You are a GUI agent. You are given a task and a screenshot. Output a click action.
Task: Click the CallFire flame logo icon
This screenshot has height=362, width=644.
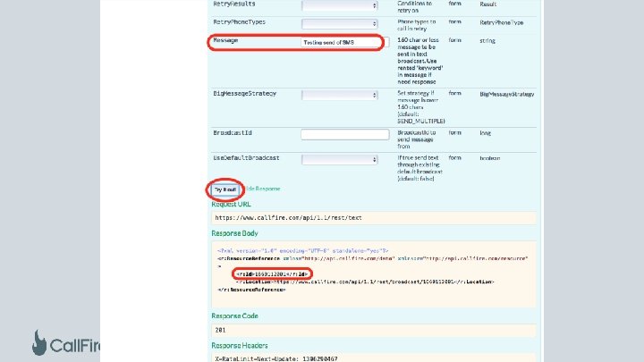[x=39, y=342]
